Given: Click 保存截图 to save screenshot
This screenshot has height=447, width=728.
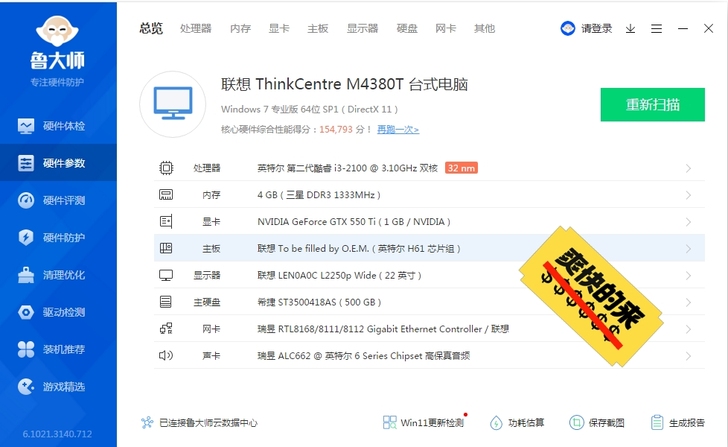Looking at the screenshot, I should click(597, 422).
